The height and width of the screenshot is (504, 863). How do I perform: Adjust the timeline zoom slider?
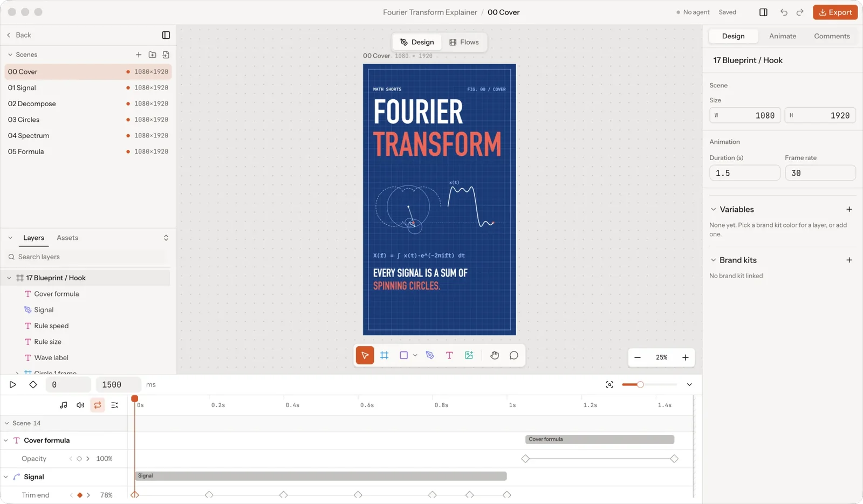[x=640, y=384]
